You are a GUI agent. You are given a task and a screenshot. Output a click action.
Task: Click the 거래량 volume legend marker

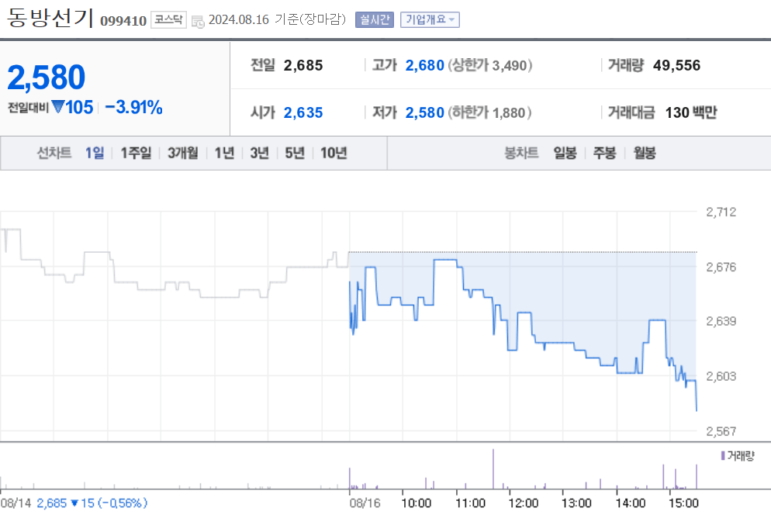point(724,456)
